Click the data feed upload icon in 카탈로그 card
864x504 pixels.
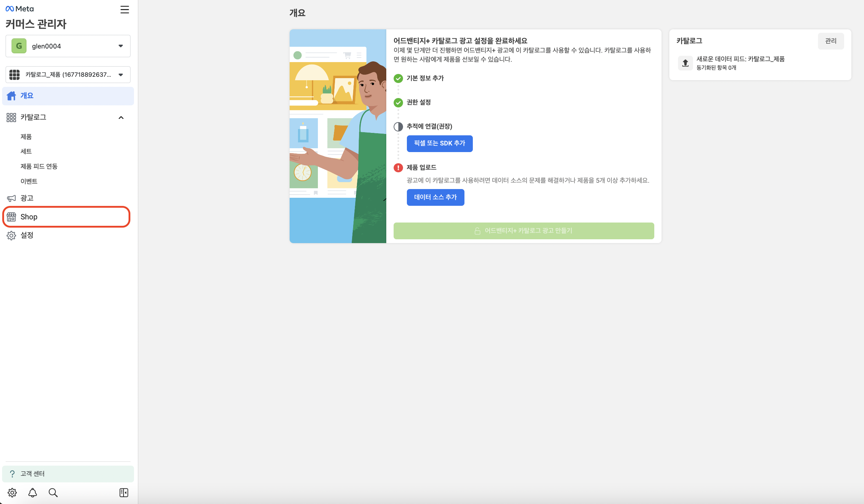tap(685, 63)
